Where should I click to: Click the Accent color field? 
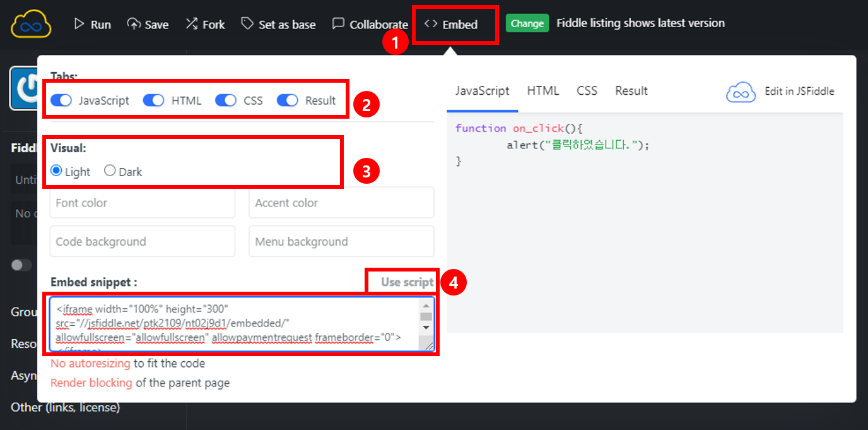(x=341, y=203)
